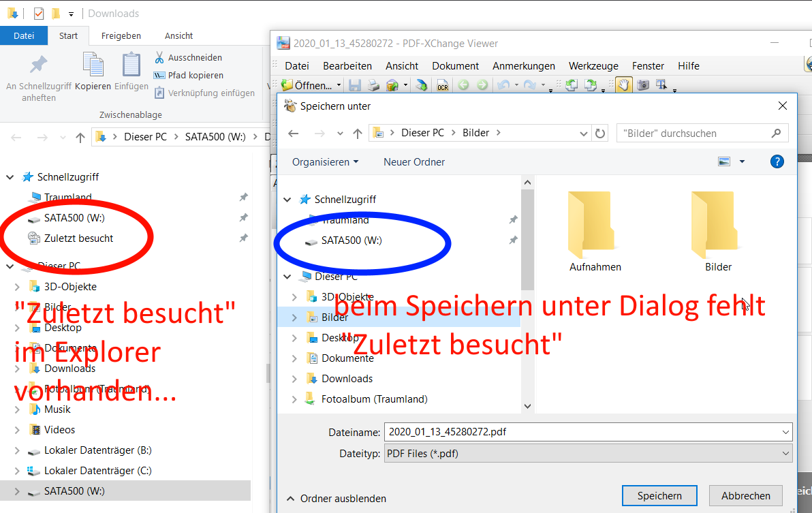Collapse Schnellzugriff in save dialog tree
812x513 pixels.
[x=287, y=200]
